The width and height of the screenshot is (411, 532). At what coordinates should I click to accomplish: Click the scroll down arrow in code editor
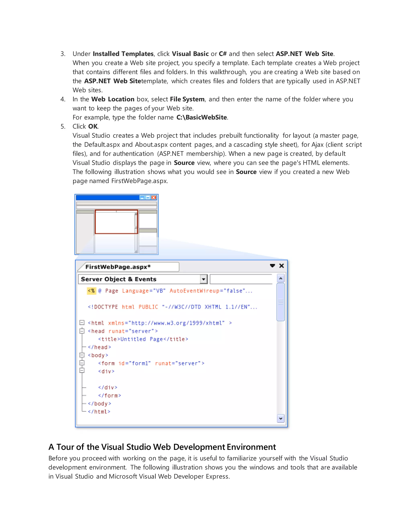281,419
